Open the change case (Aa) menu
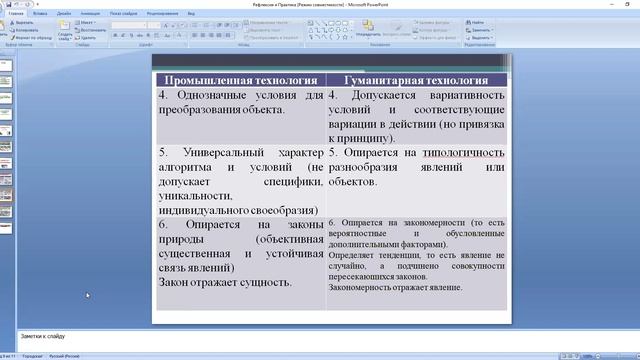Image resolution: width=640 pixels, height=360 pixels. pyautogui.click(x=167, y=36)
